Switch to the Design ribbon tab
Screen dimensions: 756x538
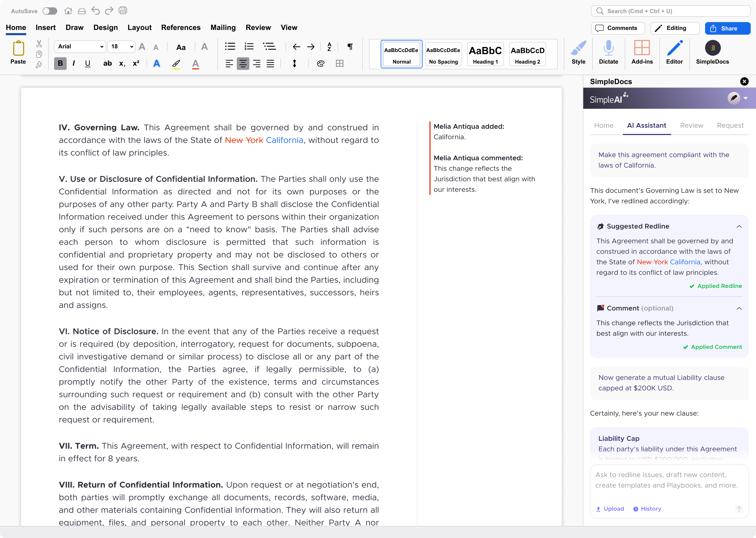105,28
